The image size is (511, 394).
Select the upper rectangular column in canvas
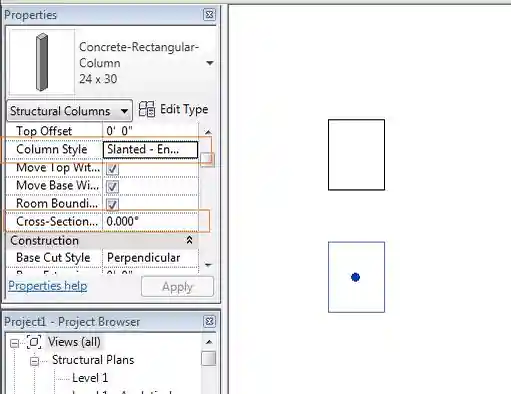[356, 155]
